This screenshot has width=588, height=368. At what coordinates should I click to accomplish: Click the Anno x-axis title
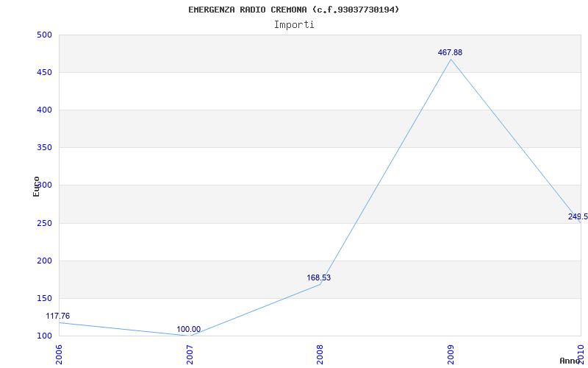pyautogui.click(x=569, y=361)
